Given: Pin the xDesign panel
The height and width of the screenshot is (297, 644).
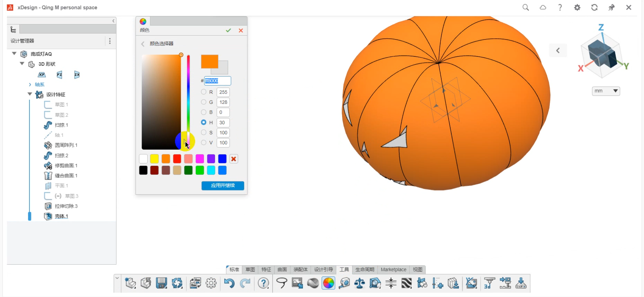Looking at the screenshot, I should point(611,8).
